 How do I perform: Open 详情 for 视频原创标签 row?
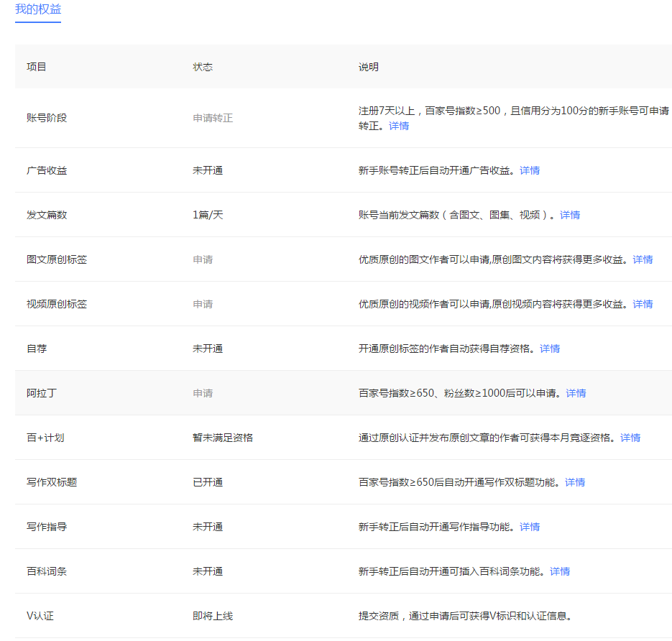(x=642, y=304)
